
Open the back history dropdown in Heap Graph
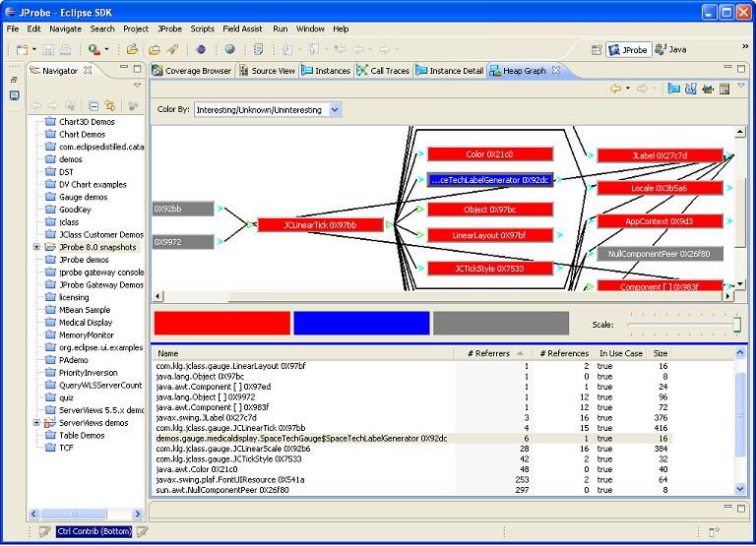(627, 89)
